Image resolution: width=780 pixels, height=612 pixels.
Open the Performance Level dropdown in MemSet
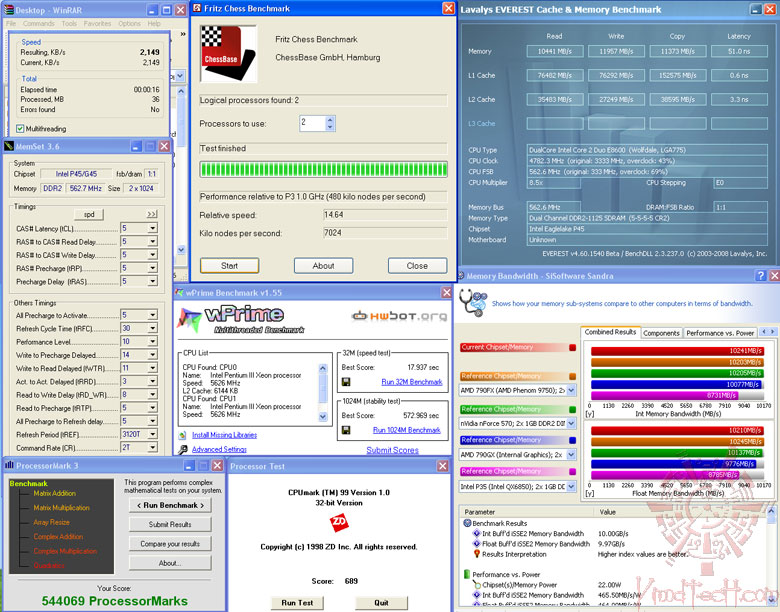152,342
